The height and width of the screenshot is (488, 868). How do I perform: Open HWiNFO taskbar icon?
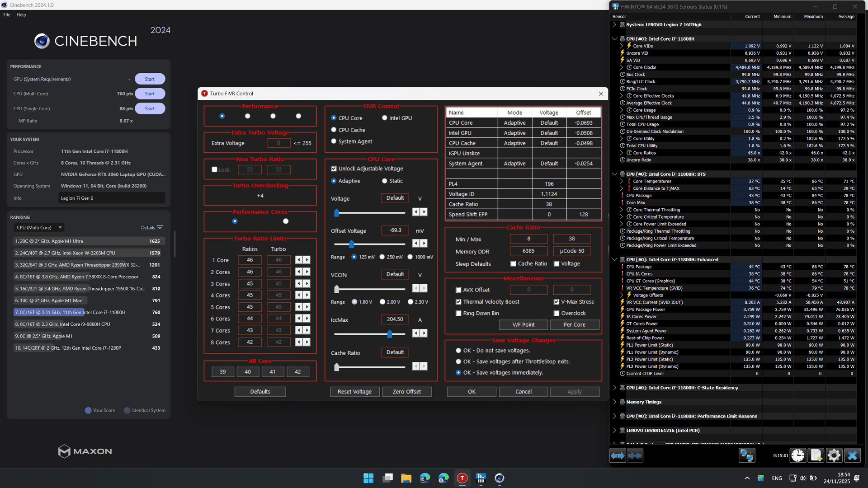(481, 478)
